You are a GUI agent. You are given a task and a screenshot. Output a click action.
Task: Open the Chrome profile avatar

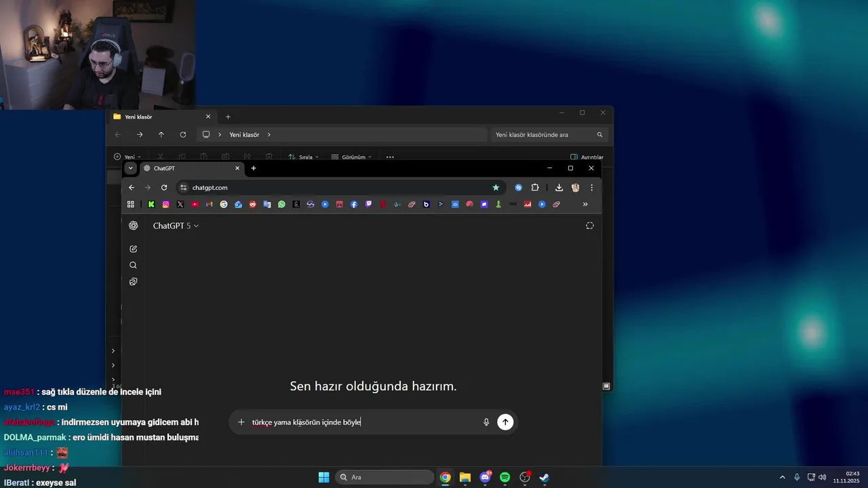(x=575, y=188)
